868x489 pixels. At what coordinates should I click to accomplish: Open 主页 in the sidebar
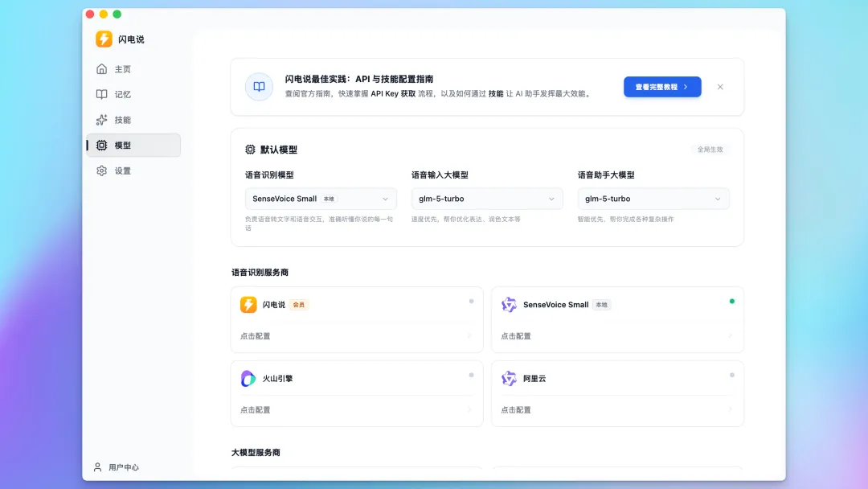coord(133,68)
